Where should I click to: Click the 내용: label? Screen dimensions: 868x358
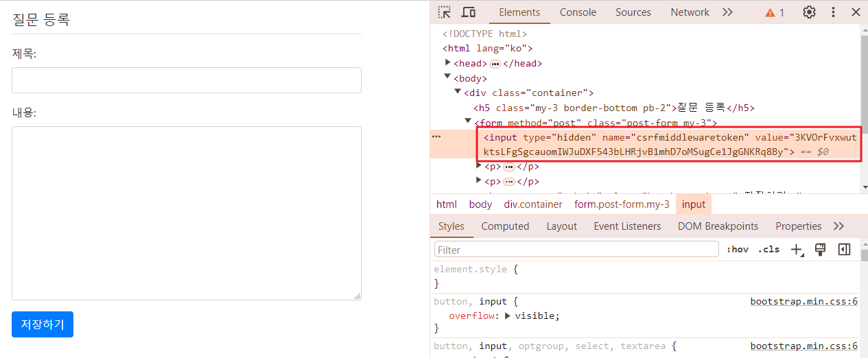[x=24, y=112]
